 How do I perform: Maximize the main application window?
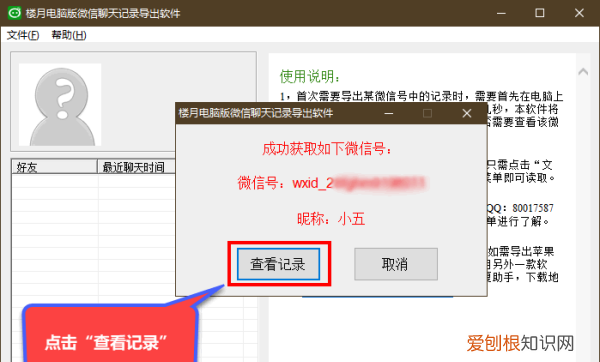(x=540, y=13)
